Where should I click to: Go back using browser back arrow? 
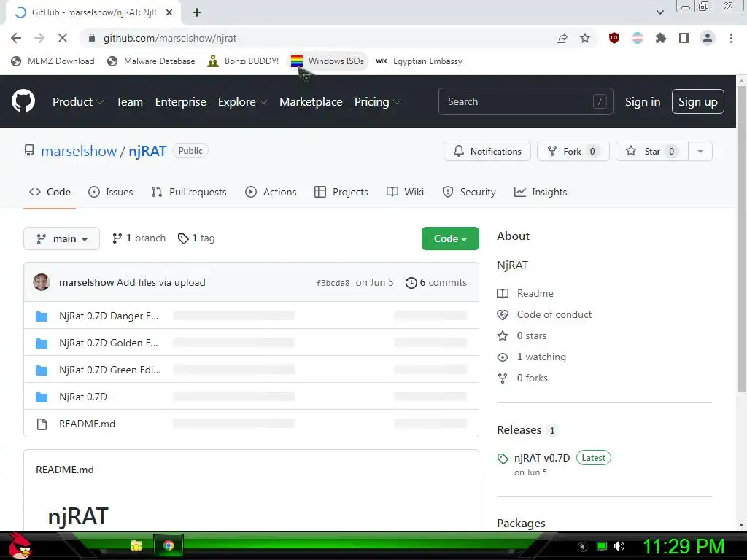click(x=16, y=38)
